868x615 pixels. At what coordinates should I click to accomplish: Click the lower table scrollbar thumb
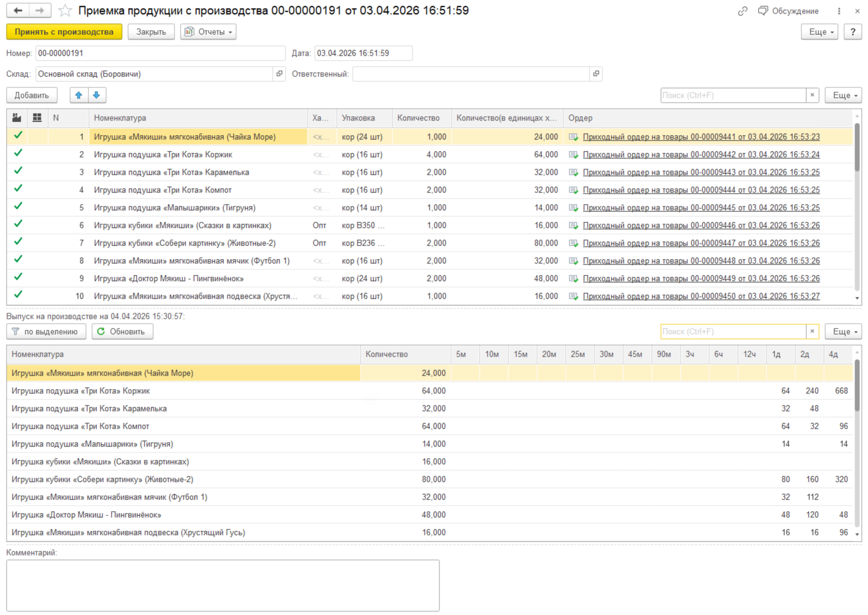857,385
